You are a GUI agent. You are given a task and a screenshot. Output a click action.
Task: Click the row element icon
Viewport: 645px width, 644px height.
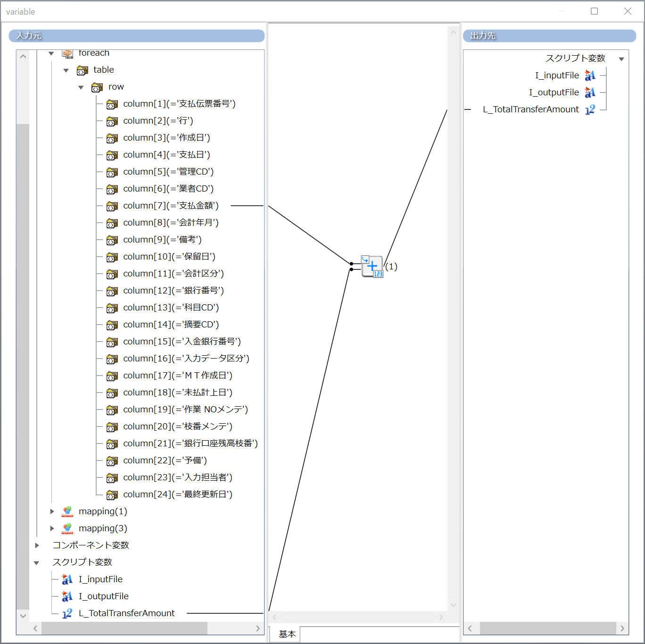click(x=97, y=87)
